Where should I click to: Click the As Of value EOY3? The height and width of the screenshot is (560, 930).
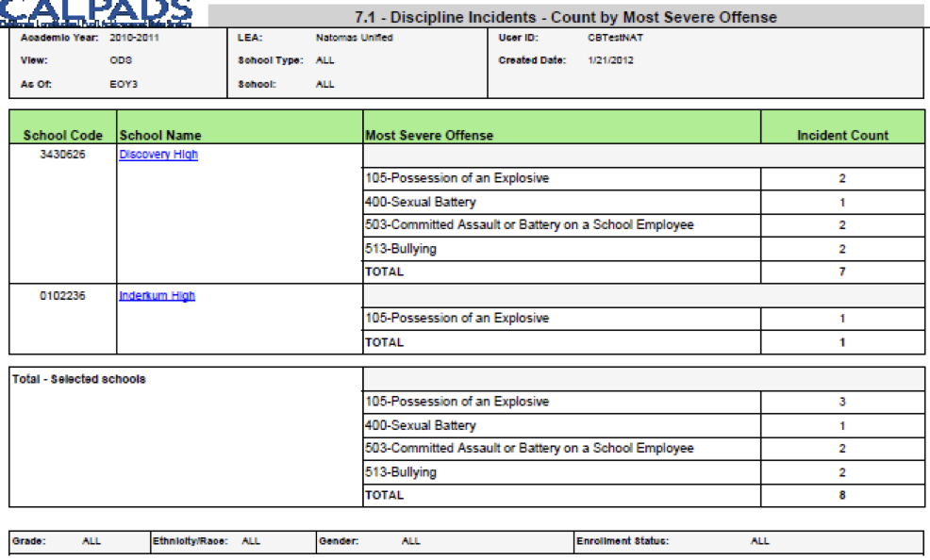(x=124, y=84)
